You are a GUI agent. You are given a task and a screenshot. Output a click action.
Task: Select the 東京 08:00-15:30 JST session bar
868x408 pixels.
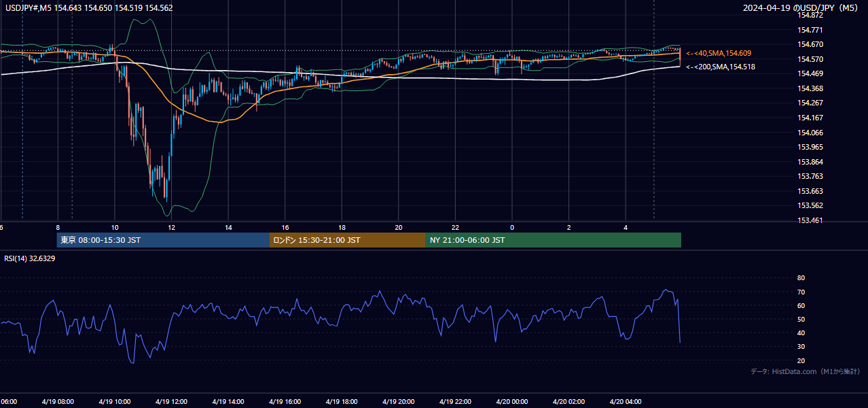point(163,240)
